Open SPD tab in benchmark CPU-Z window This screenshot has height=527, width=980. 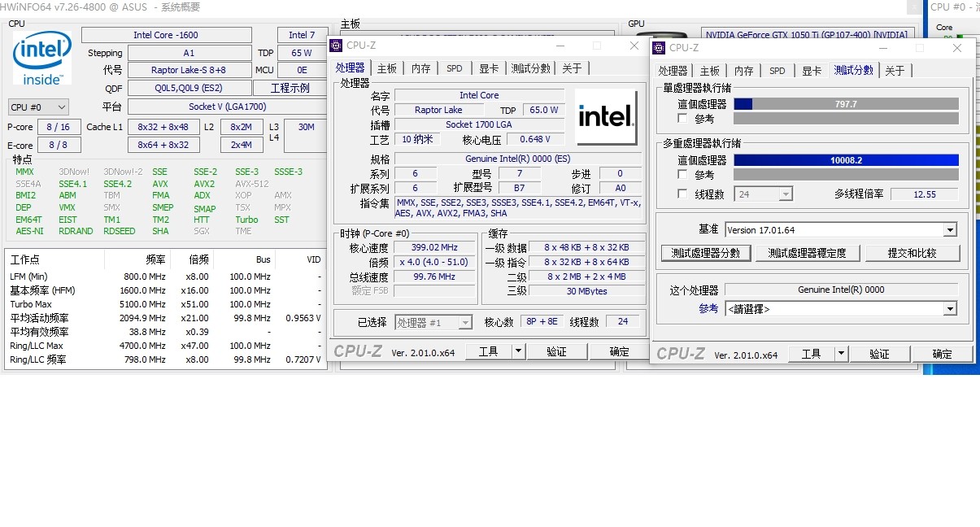click(x=777, y=71)
